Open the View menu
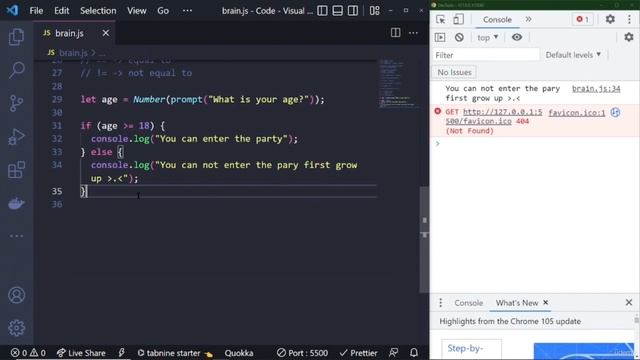 pos(137,11)
